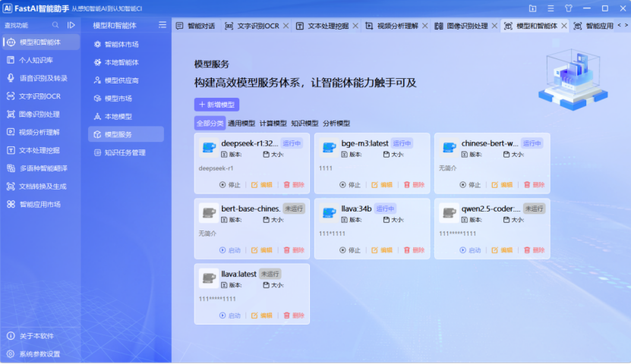Click the title bar folder-play icon
Image resolution: width=631 pixels, height=364 pixels.
tap(532, 8)
